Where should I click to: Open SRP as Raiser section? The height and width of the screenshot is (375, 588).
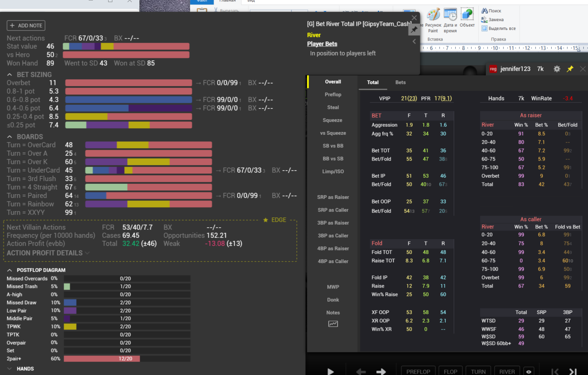(x=333, y=197)
